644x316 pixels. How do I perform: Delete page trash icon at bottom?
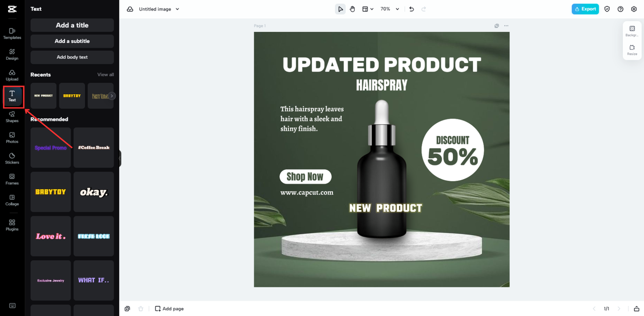[x=141, y=308]
